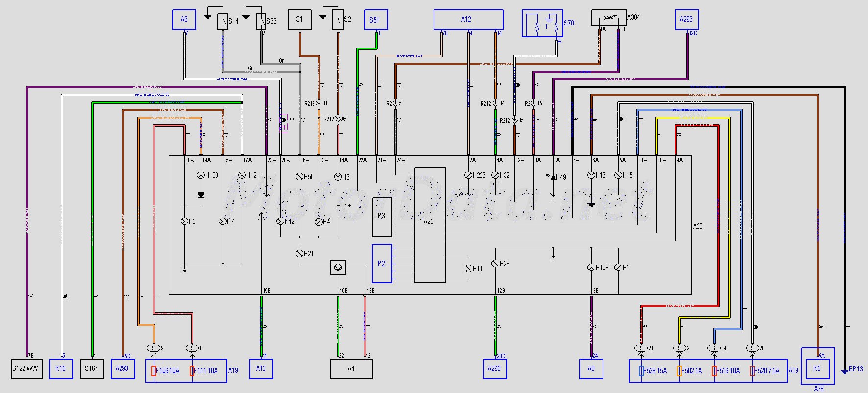
Task: Click the F520 7,5A fuse symbol
Action: point(752,371)
